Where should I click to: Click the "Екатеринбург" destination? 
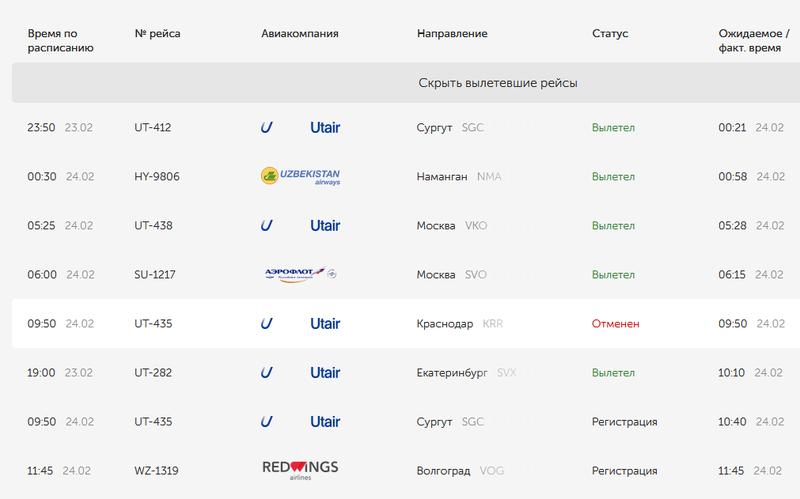tap(452, 373)
